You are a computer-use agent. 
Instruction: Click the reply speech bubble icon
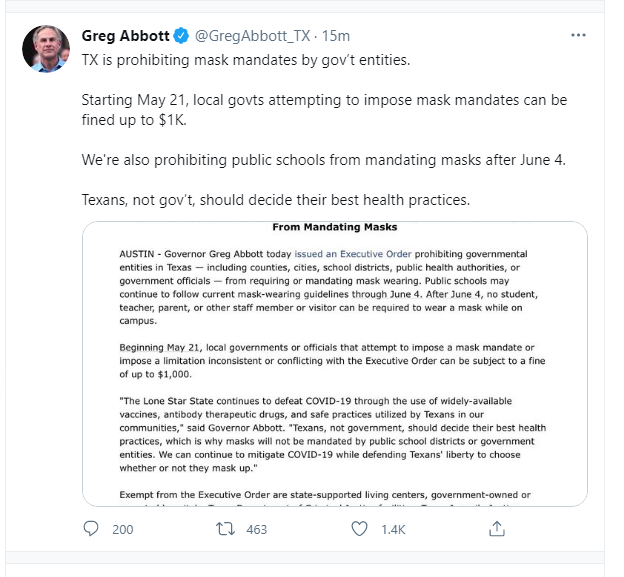click(90, 529)
